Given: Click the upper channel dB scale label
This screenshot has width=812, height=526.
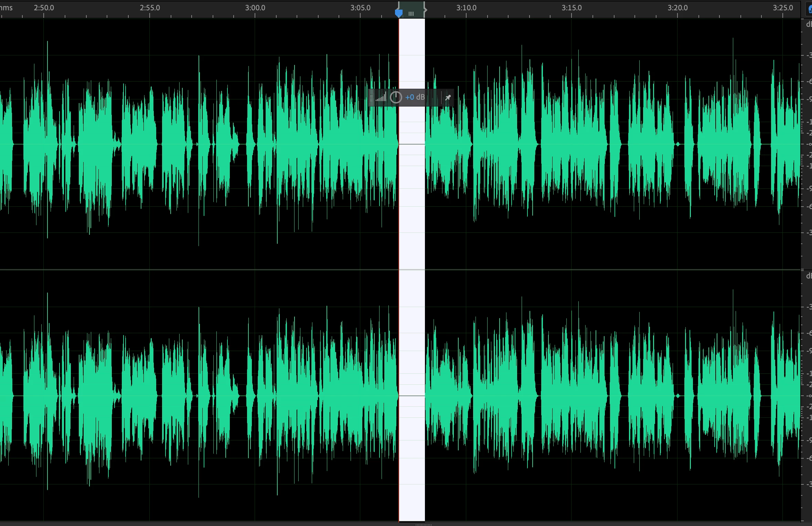Looking at the screenshot, I should [x=809, y=24].
